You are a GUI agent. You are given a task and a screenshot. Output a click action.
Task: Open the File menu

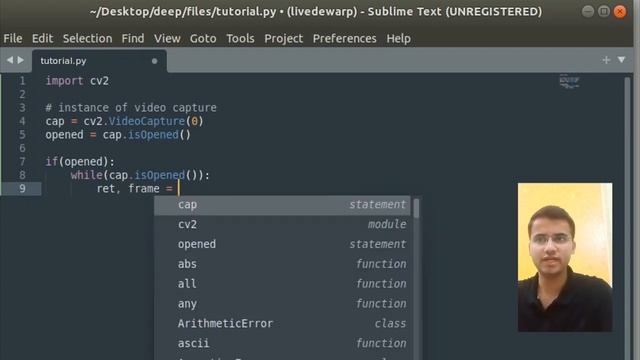[x=13, y=38]
